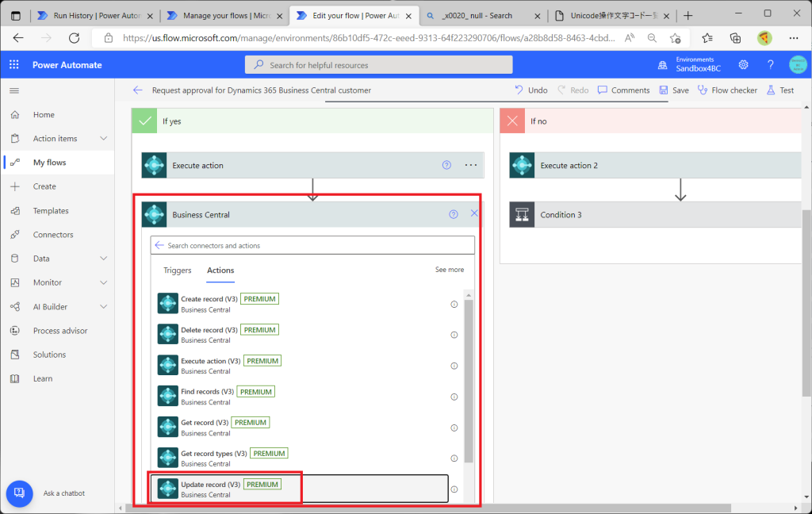The image size is (812, 514).
Task: Open the app launcher waffle icon
Action: coord(14,65)
